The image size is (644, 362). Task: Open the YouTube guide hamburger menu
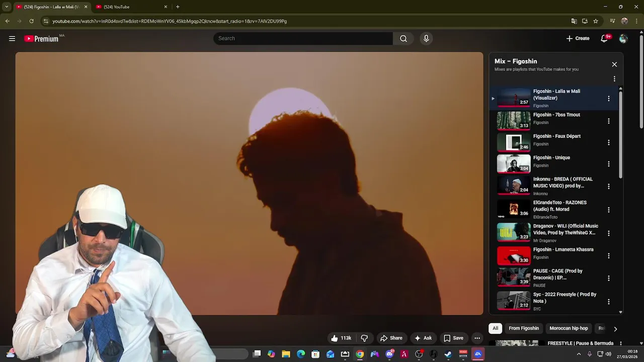[x=12, y=39]
